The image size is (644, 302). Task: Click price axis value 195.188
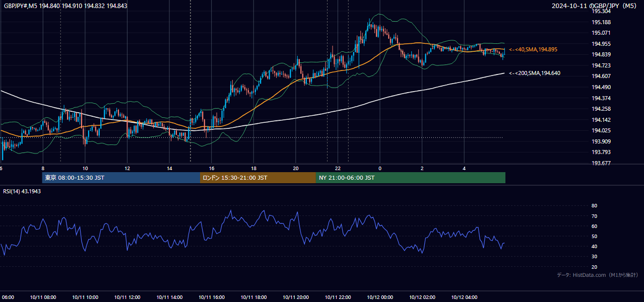601,22
